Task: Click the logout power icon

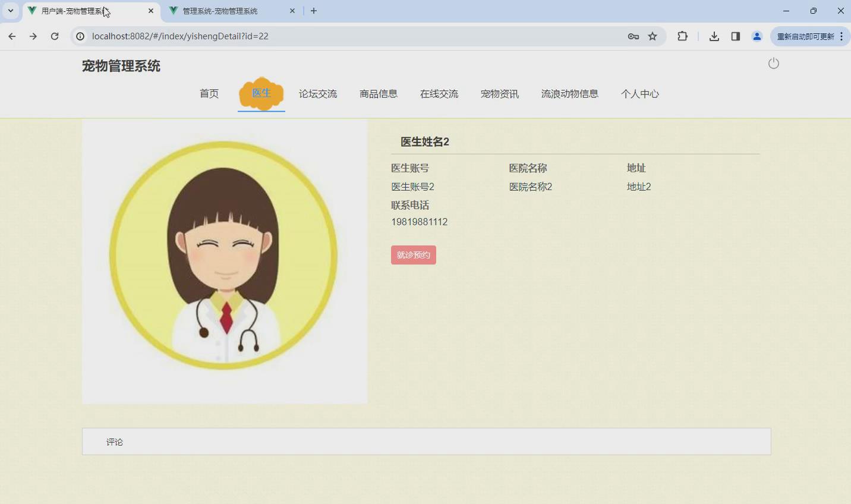Action: point(773,63)
